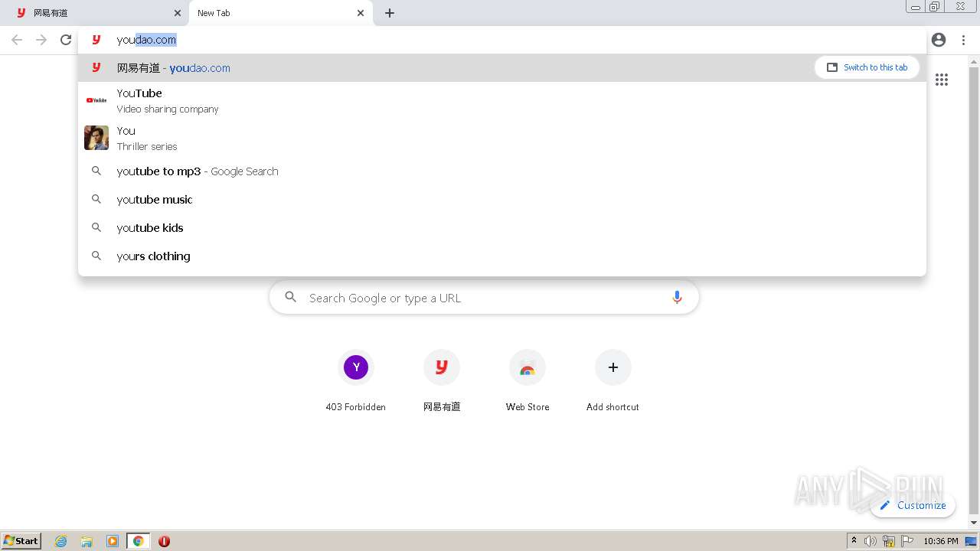The image size is (980, 551).
Task: Open the media player taskbar icon
Action: click(113, 541)
